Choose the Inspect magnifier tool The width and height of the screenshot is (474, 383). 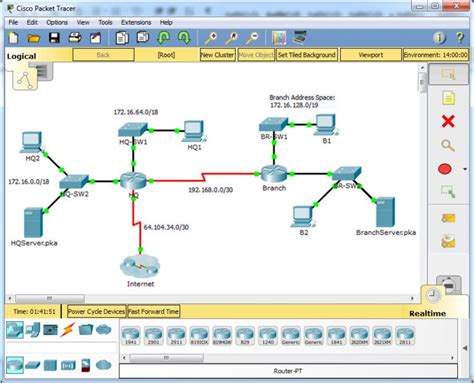(x=448, y=145)
